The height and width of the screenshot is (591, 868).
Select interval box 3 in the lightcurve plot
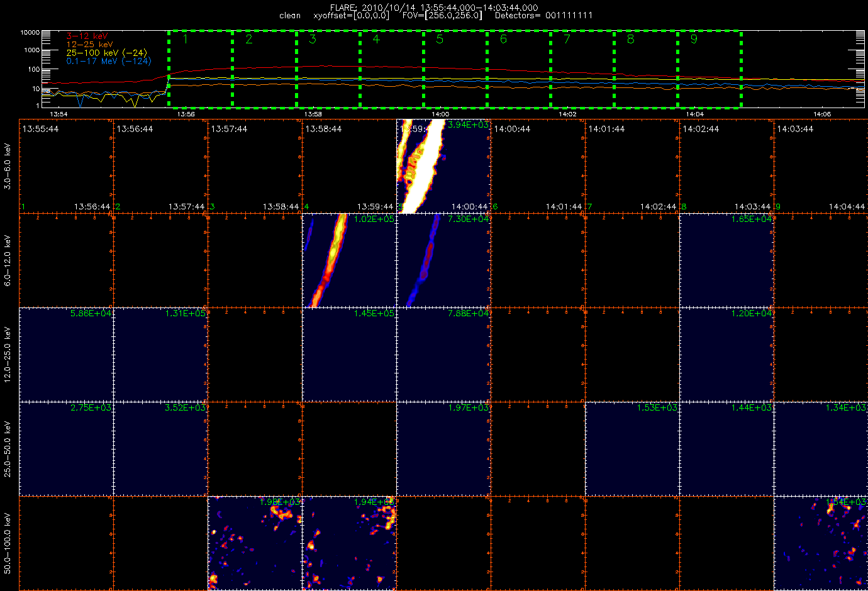pos(328,69)
